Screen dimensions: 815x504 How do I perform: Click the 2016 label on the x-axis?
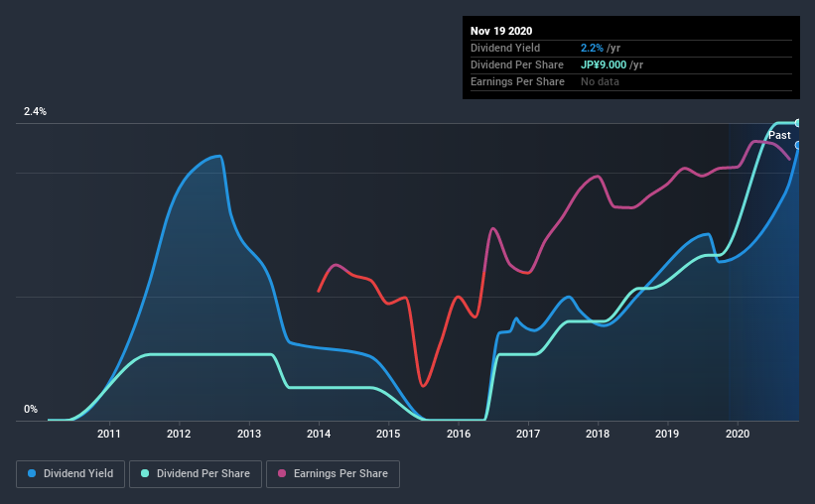[x=459, y=434]
